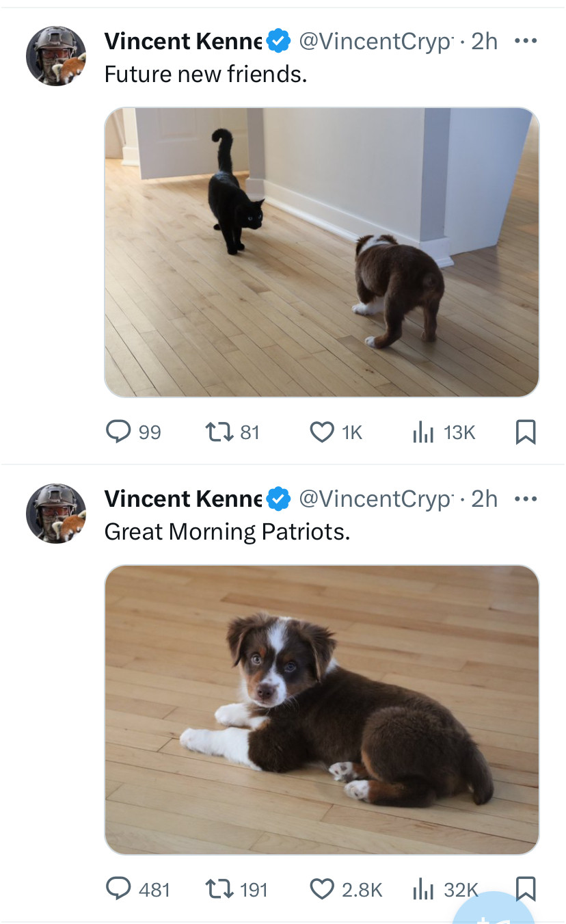Viewport: 566px width, 924px height.
Task: Reply to the "Great Morning Patriots" post
Action: point(118,888)
